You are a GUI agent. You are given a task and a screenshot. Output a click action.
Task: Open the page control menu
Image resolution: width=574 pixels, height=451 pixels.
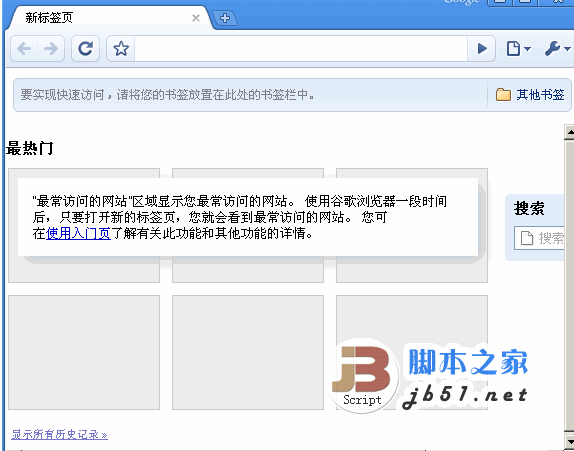point(518,48)
